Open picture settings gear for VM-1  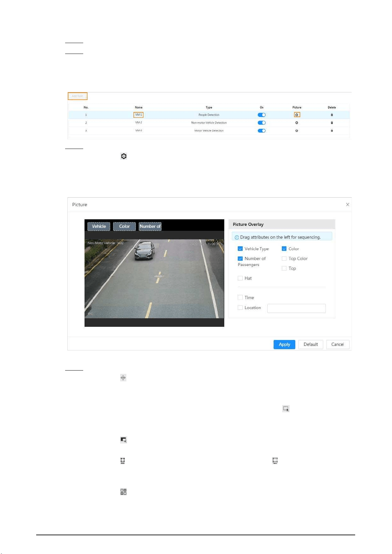297,115
